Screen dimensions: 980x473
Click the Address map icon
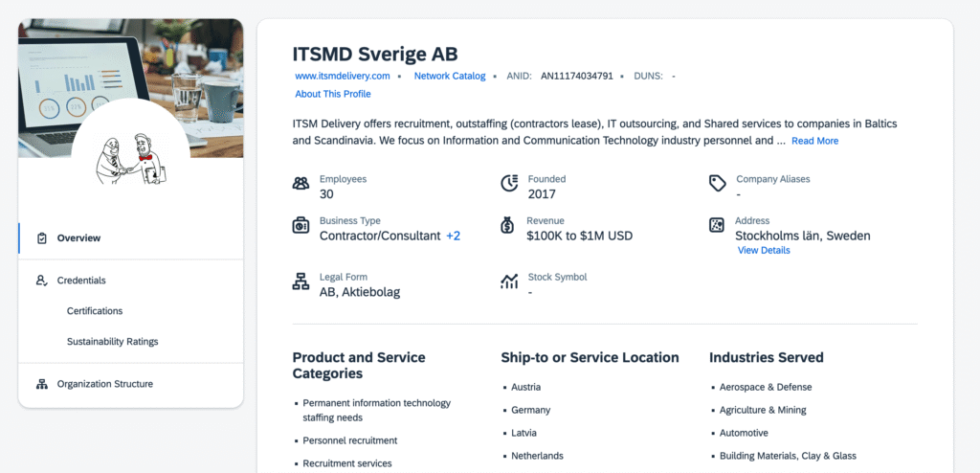tap(717, 225)
